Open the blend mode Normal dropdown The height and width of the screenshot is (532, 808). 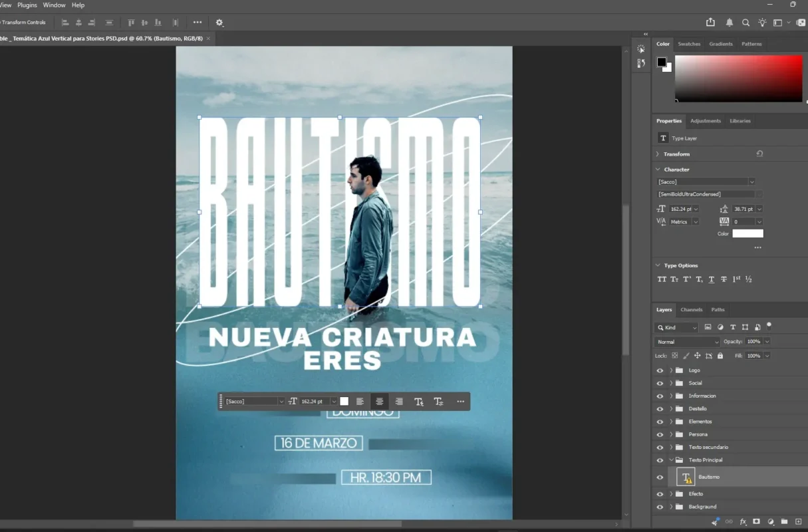coord(687,342)
